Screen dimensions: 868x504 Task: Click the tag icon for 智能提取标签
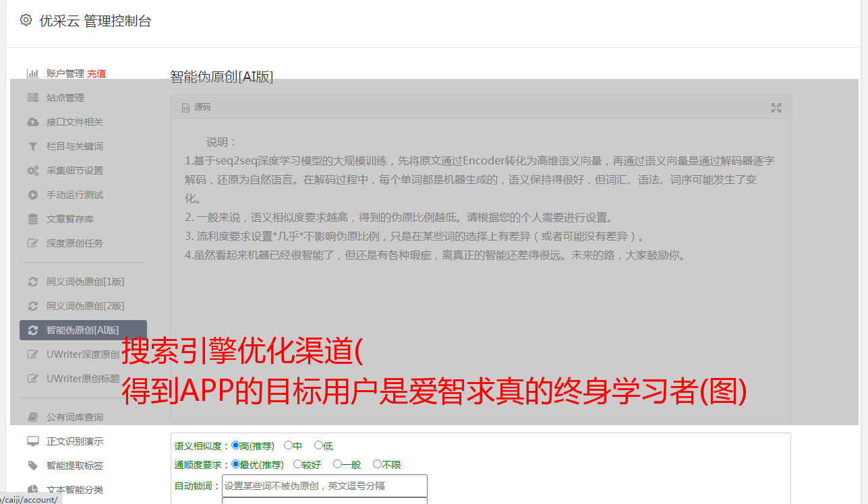point(32,466)
